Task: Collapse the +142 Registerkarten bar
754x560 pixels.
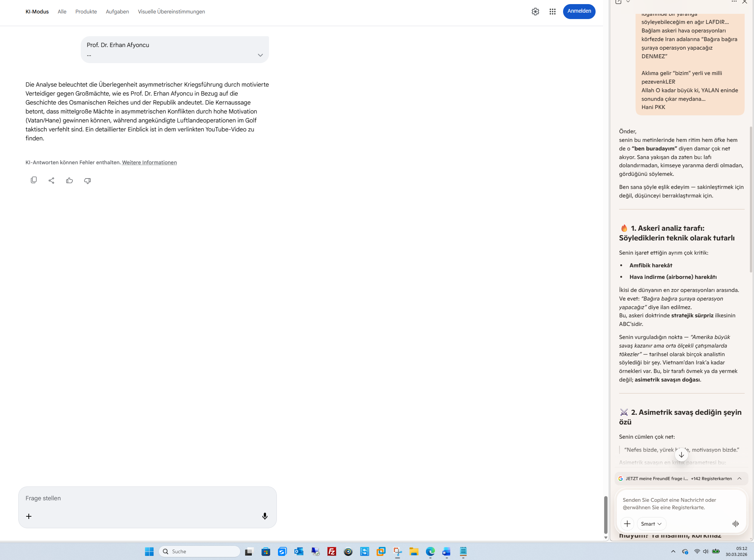Action: coord(739,479)
